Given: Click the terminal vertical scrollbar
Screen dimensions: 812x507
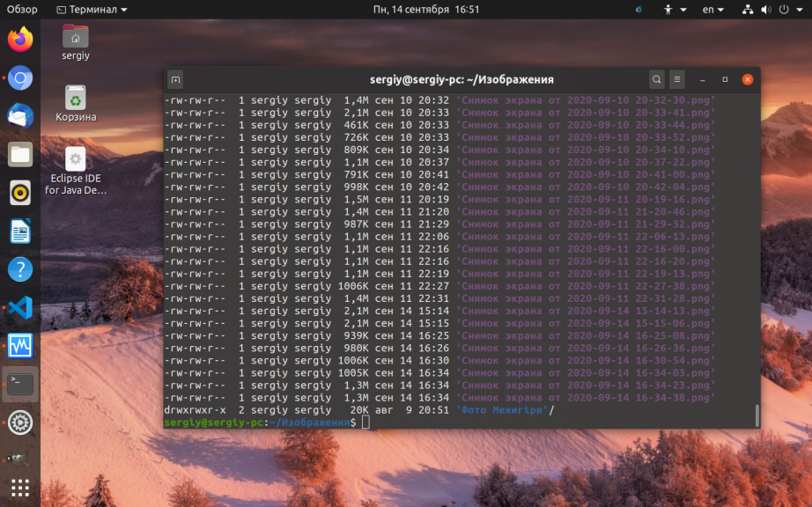Looking at the screenshot, I should coord(756,415).
